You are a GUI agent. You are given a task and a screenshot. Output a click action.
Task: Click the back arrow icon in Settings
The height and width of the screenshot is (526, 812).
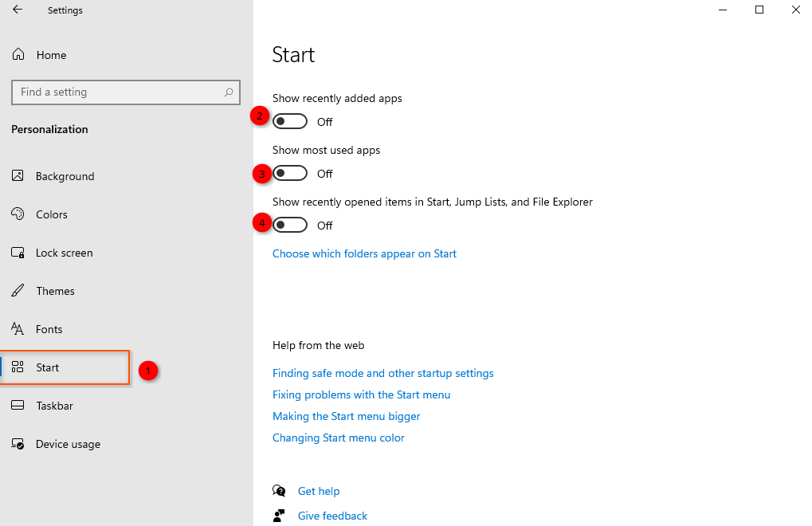pyautogui.click(x=18, y=10)
